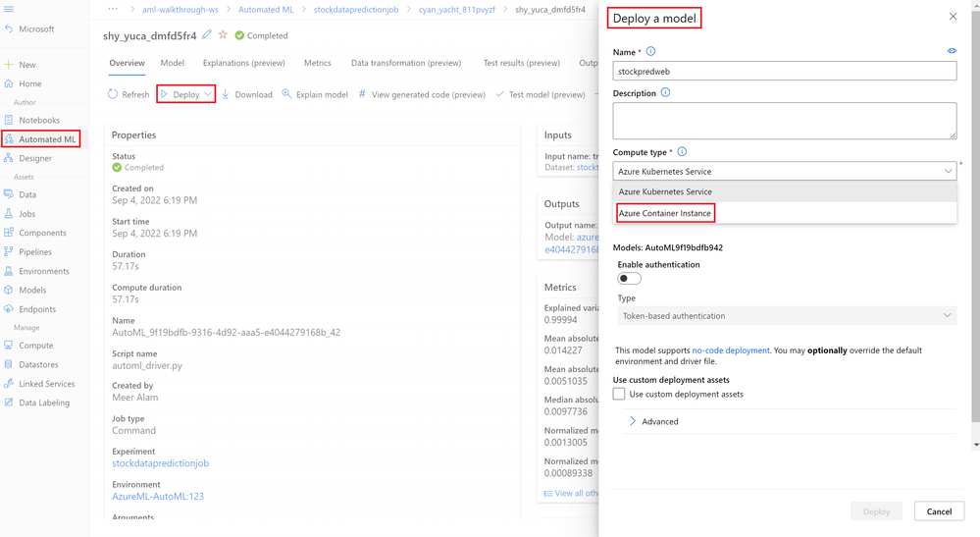The height and width of the screenshot is (537, 980).
Task: Switch to the Metrics tab
Action: pos(318,63)
